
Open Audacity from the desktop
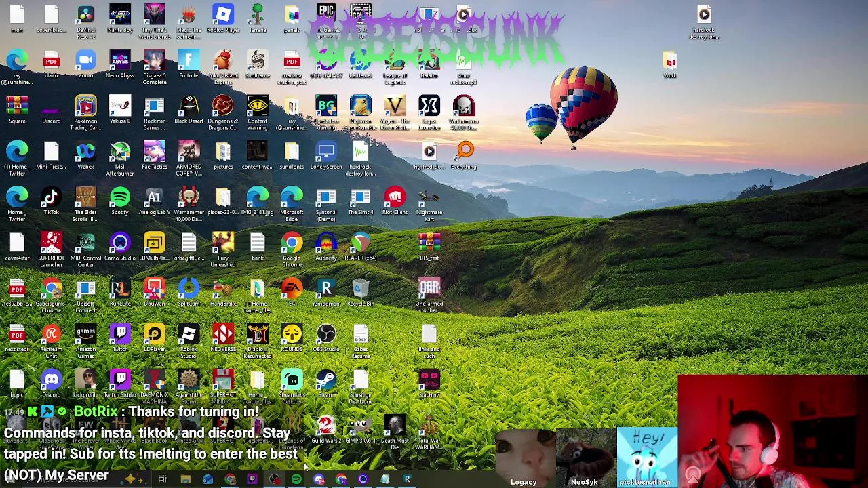[326, 247]
